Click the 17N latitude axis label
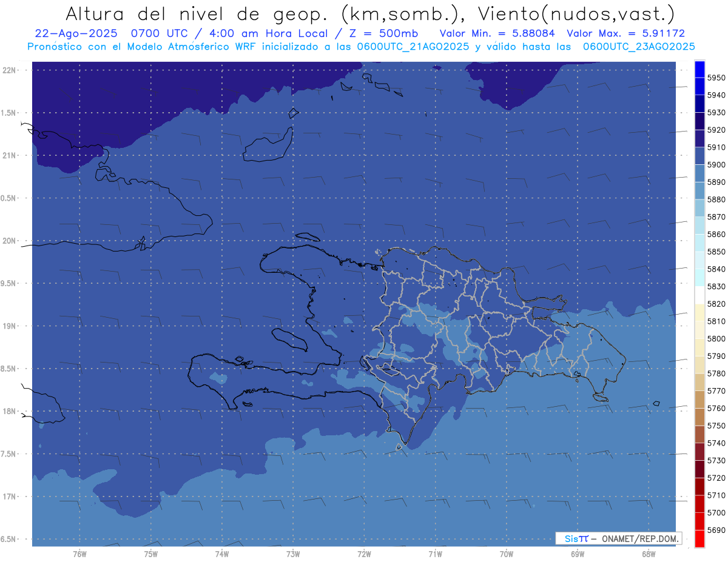The image size is (728, 562). [x=10, y=497]
